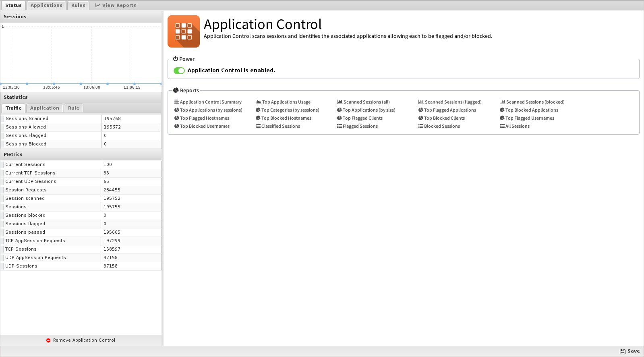Open the Blocked Sessions report
The image size is (644, 357).
[441, 126]
